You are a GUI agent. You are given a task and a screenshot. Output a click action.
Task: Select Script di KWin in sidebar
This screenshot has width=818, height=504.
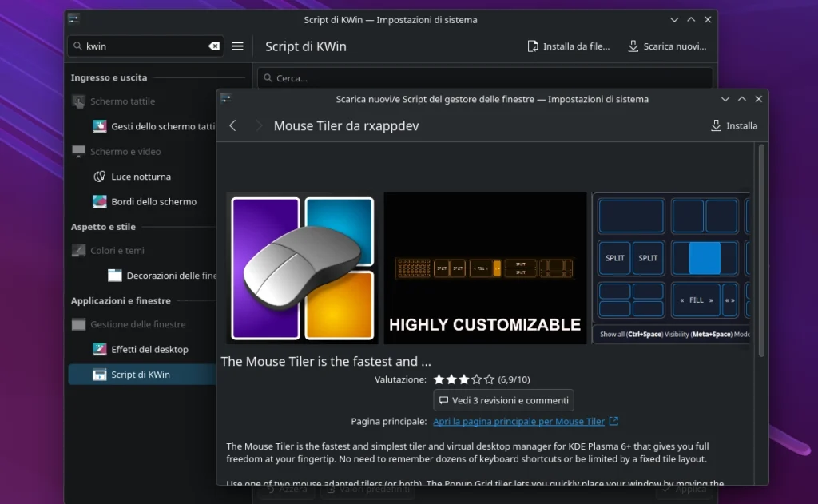(x=140, y=375)
